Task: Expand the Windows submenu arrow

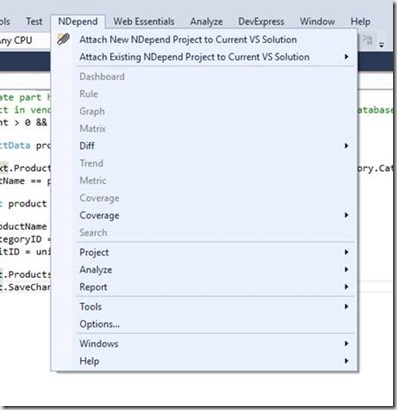Action: (347, 344)
